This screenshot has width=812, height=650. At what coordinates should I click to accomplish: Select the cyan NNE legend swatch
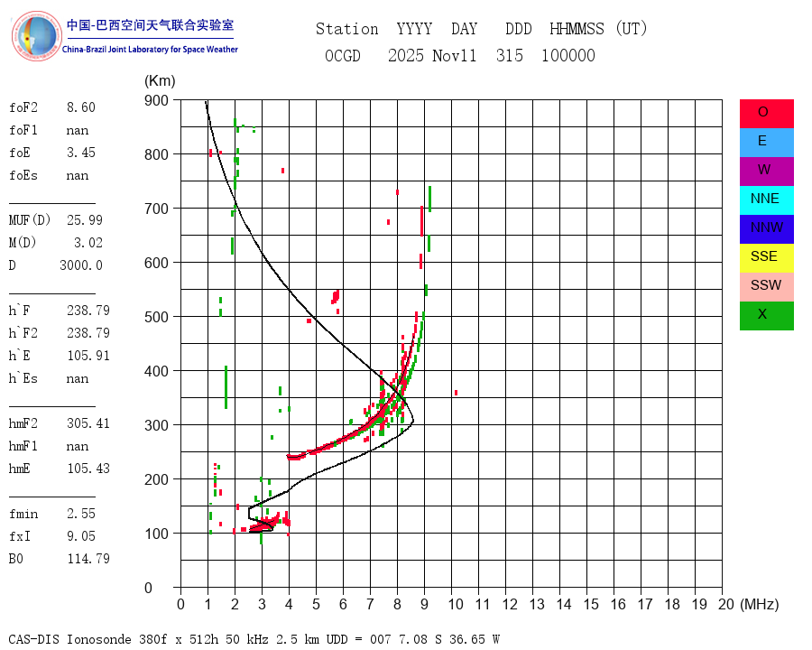pos(766,200)
